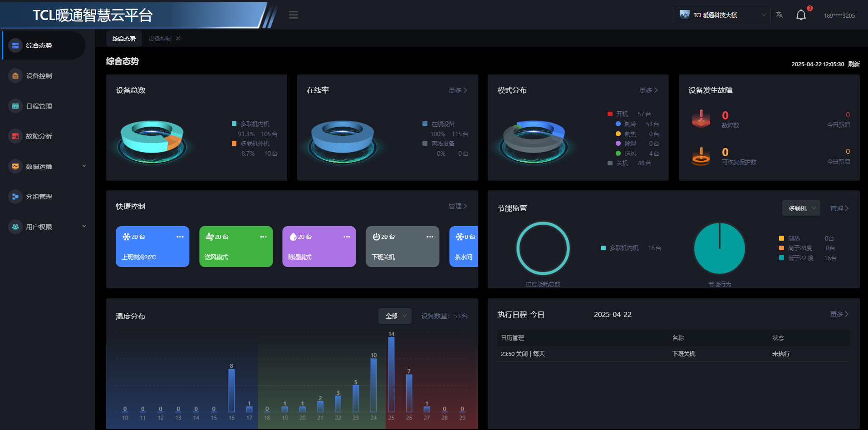The height and width of the screenshot is (430, 868).
Task: Open the 全部 dropdown in 温度分布
Action: pyautogui.click(x=395, y=316)
